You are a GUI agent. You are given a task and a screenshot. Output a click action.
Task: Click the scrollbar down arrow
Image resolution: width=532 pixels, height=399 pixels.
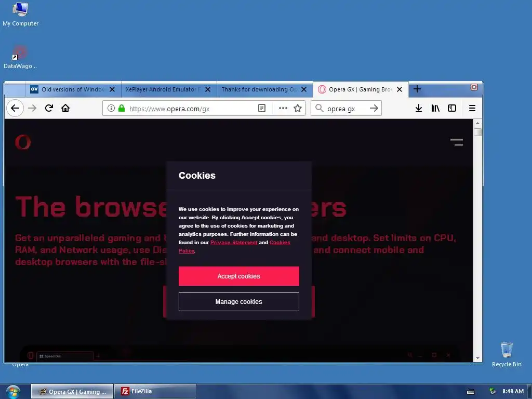tap(478, 358)
